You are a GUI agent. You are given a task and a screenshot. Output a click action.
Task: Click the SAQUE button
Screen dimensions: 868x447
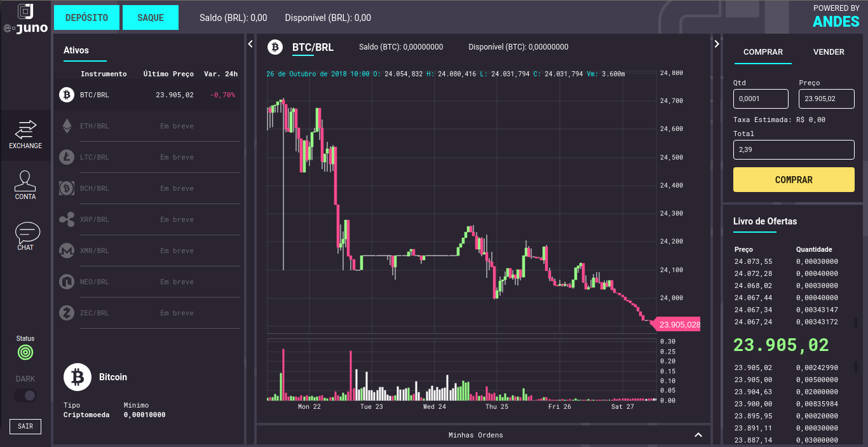pos(151,18)
